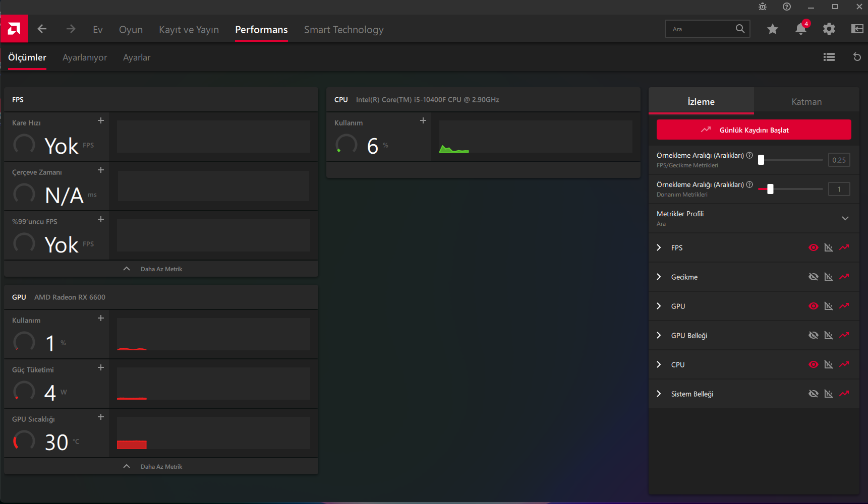The width and height of the screenshot is (868, 504).
Task: Show Sistem Belleği metrics with eye icon
Action: pyautogui.click(x=814, y=394)
